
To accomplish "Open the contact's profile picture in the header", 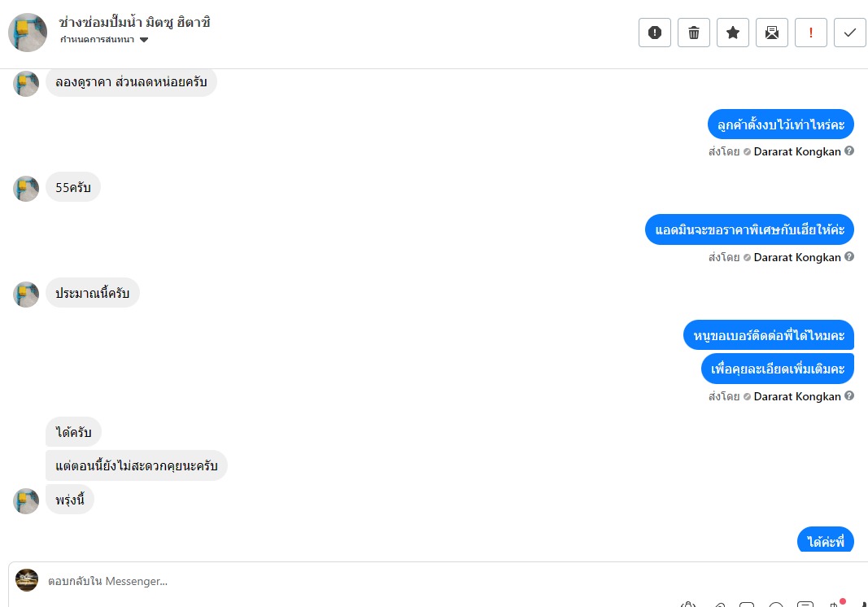I will (x=28, y=33).
